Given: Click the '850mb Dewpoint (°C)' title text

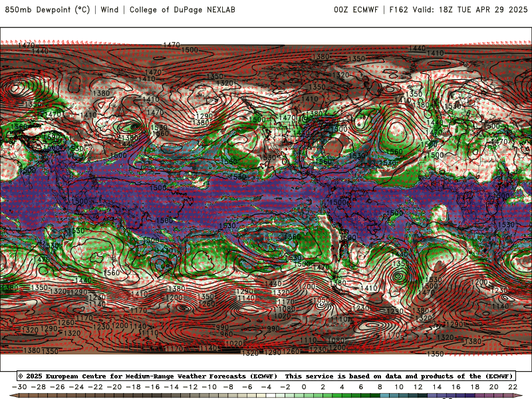Looking at the screenshot, I should click(47, 9).
